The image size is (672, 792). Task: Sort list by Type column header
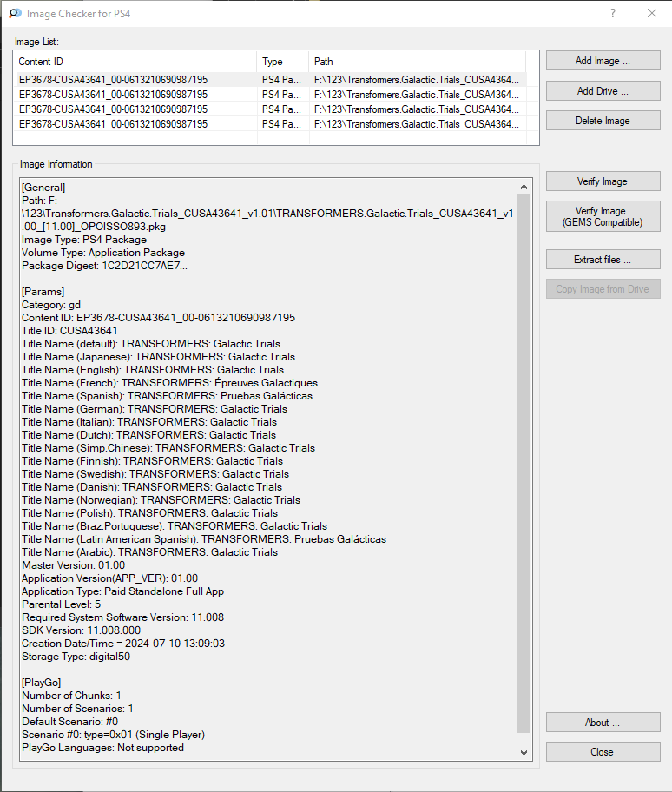pyautogui.click(x=283, y=62)
